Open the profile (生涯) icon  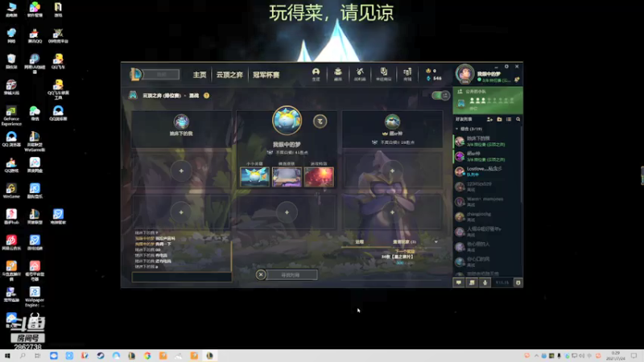click(x=316, y=74)
